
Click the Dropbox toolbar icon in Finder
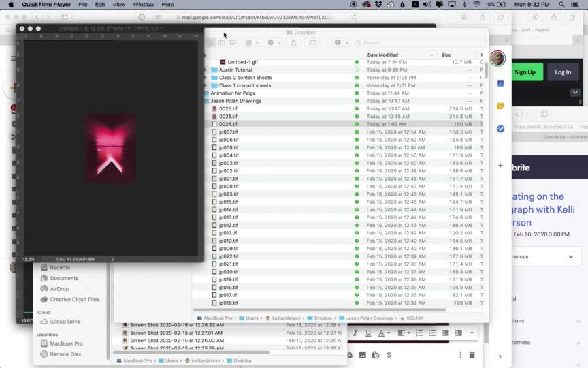point(340,42)
